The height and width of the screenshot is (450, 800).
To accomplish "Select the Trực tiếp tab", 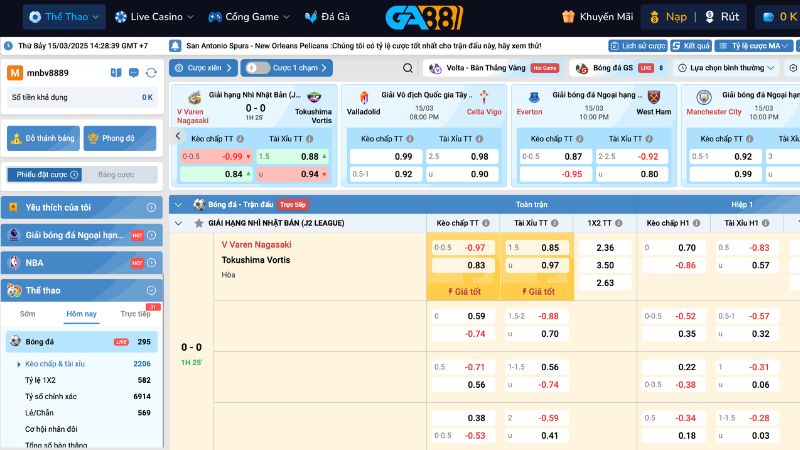I will click(135, 314).
